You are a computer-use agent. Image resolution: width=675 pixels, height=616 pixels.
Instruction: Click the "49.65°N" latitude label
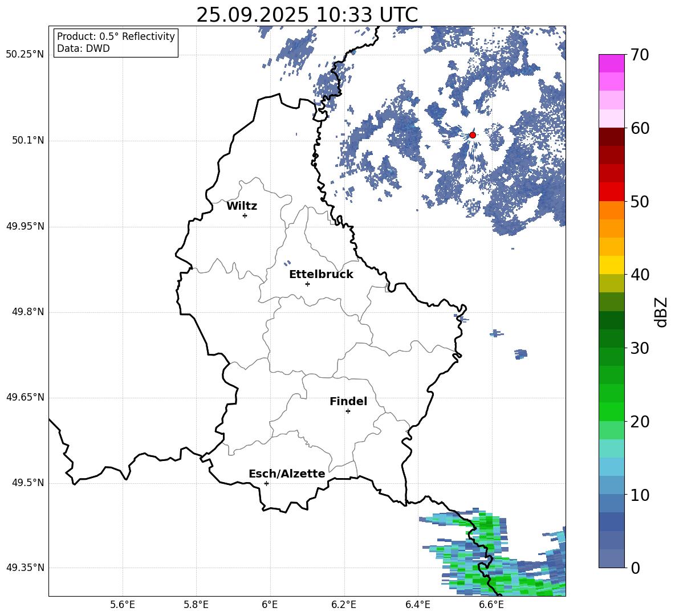[x=25, y=397]
